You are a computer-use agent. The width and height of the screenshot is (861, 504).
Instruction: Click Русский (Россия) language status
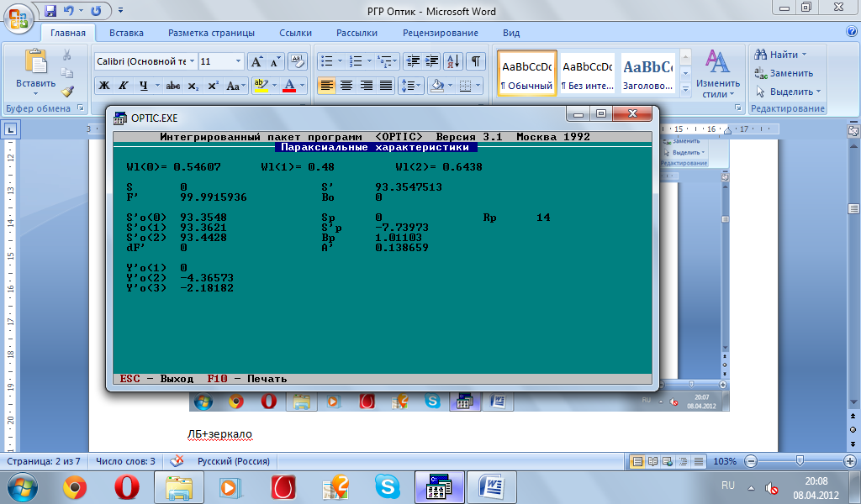[x=234, y=461]
